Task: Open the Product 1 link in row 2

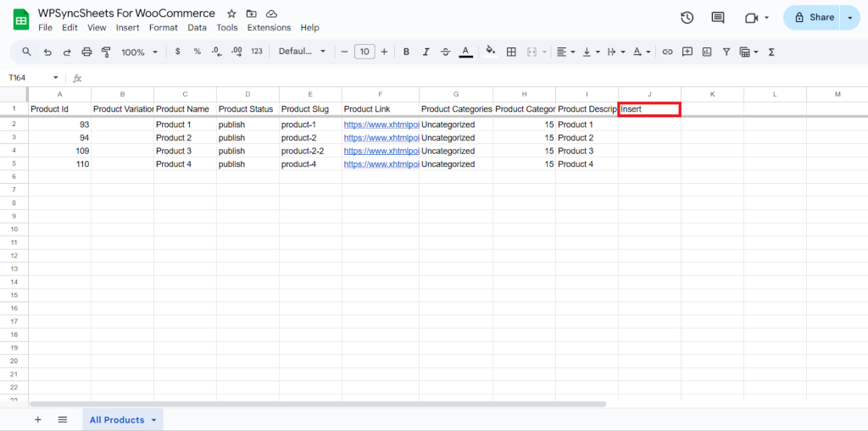Action: [380, 124]
